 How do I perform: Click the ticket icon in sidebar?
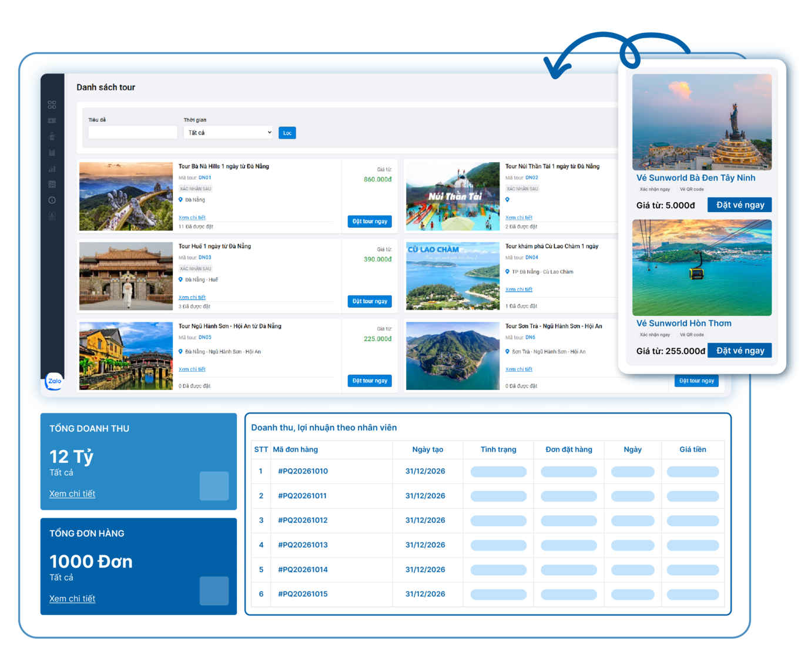(52, 120)
